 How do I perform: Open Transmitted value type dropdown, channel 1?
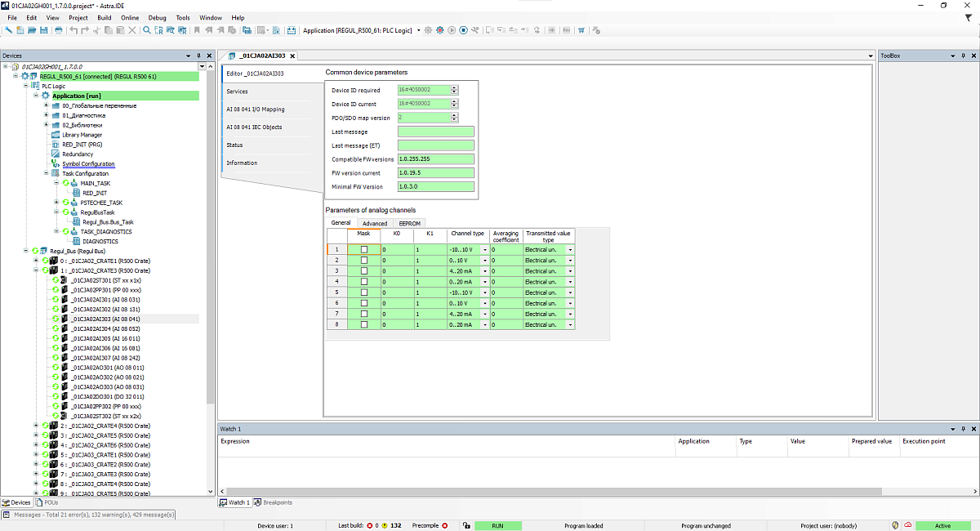coord(570,249)
